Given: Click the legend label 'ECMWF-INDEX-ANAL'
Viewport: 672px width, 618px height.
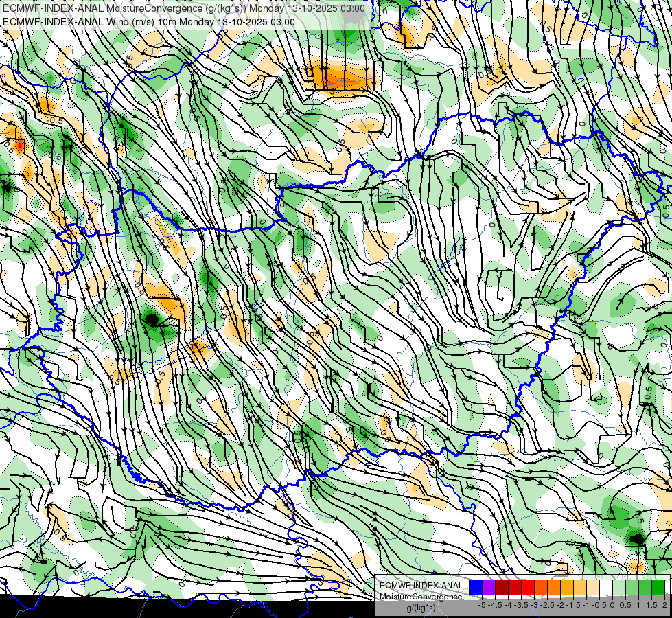Looking at the screenshot, I should click(x=421, y=586).
